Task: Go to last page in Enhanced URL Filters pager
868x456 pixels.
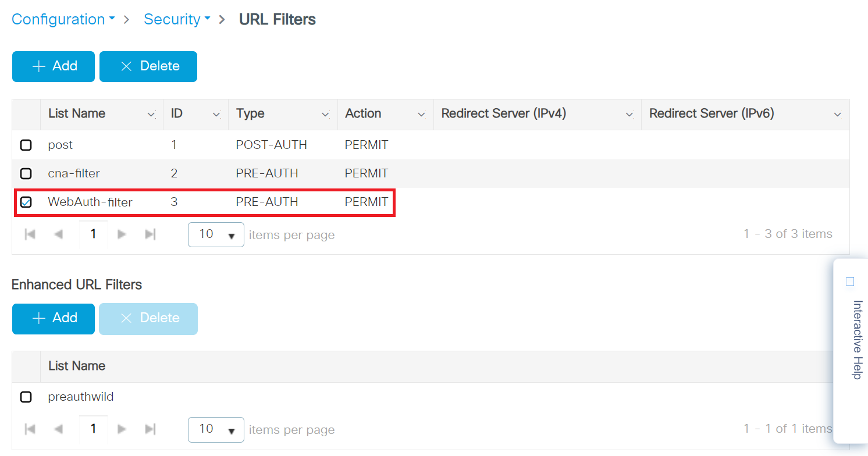Action: [x=150, y=429]
